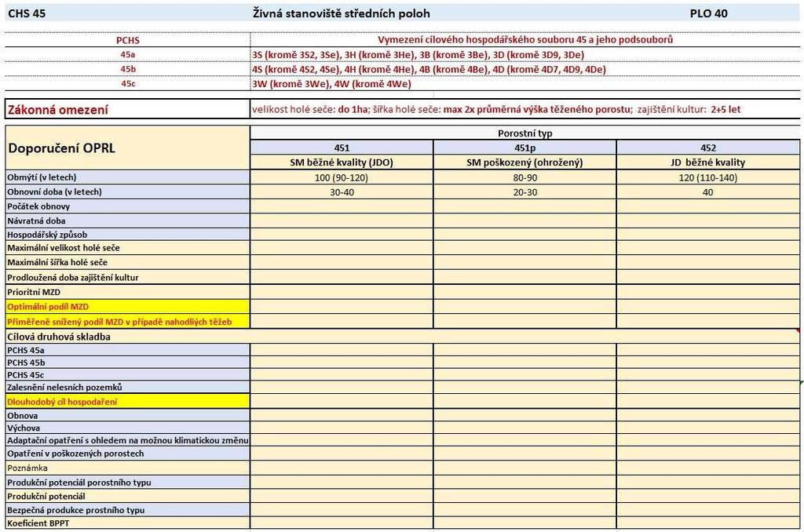804x532 pixels.
Task: Click the row label 'Obnova'
Action: [127, 415]
